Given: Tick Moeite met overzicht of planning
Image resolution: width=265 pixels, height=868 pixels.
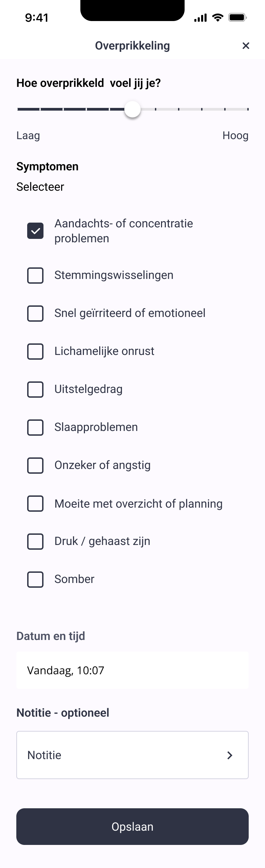Looking at the screenshot, I should [35, 504].
